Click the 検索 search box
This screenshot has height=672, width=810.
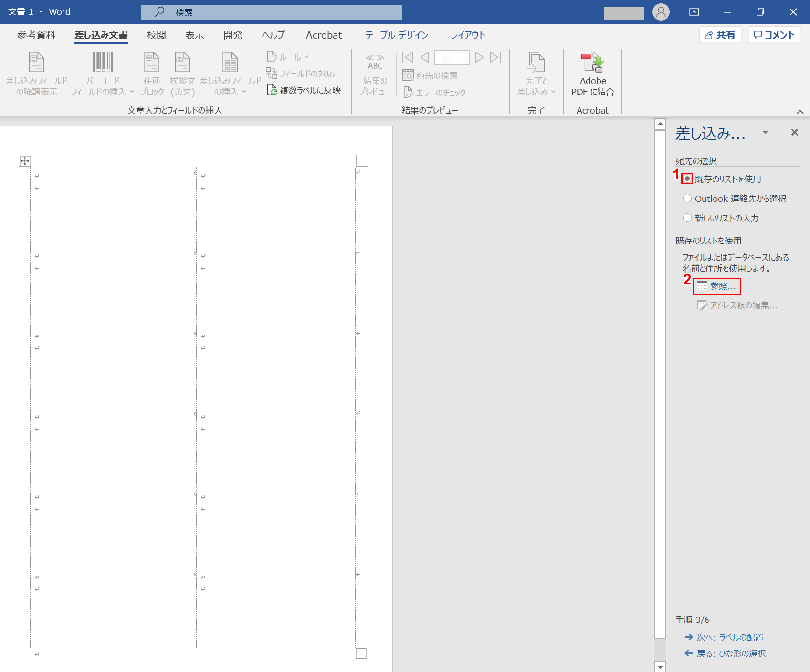[272, 12]
